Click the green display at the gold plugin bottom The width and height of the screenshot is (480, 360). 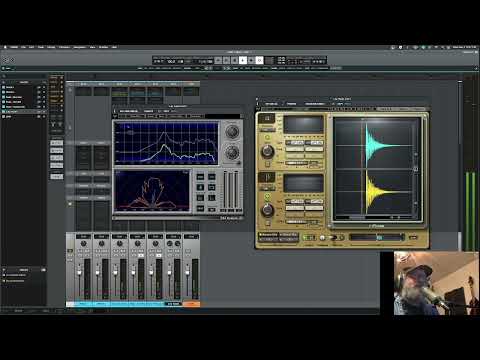click(x=309, y=238)
